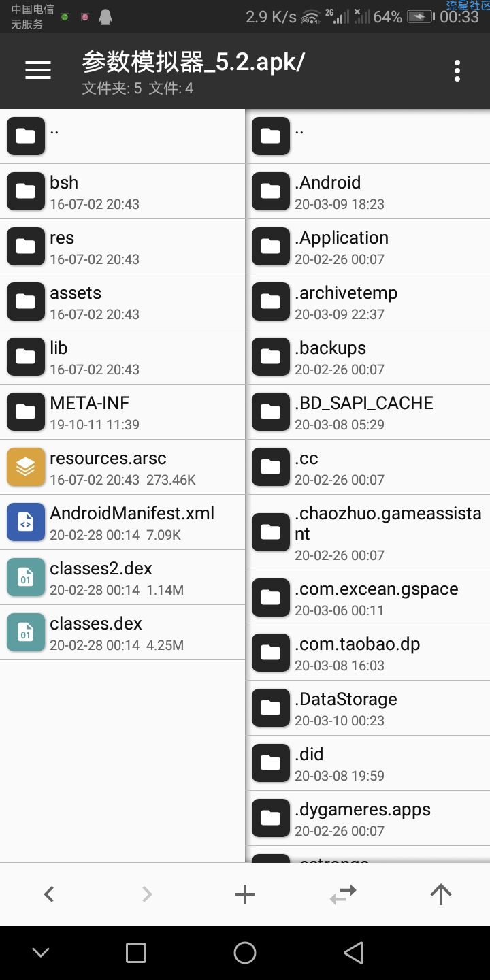Open classes2.dex file
Screen dimensions: 490x980
(122, 577)
